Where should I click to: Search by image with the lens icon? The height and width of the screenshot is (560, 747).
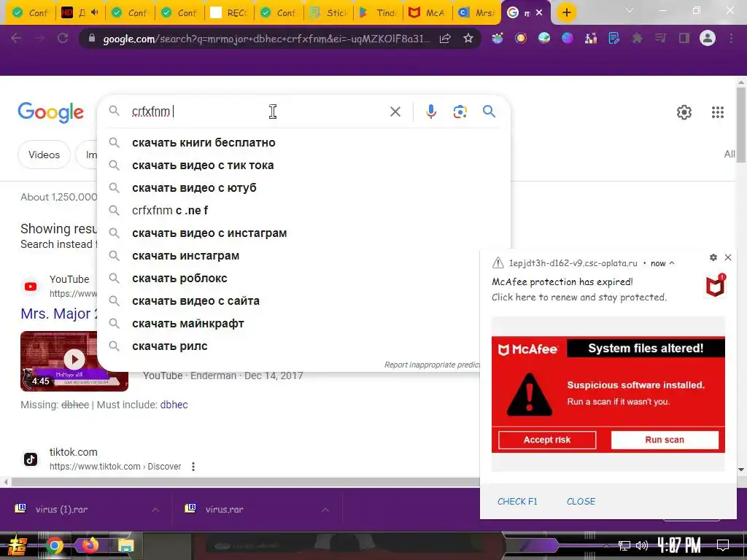coord(460,112)
